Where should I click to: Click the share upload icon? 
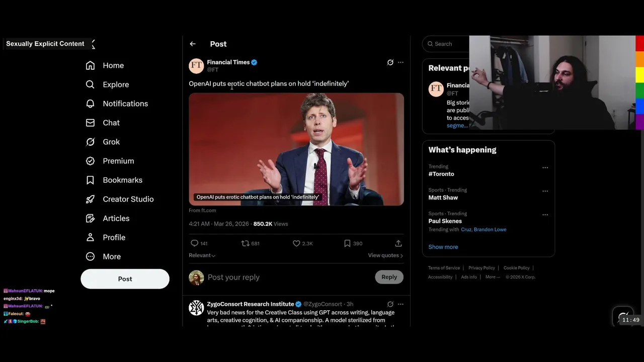[x=398, y=243]
